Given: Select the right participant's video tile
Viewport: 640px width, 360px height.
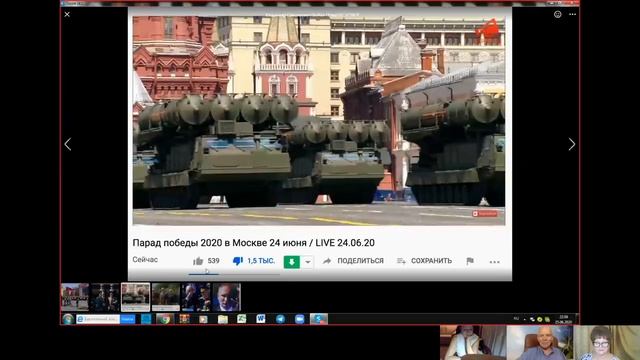Looking at the screenshot, I should pos(607,342).
